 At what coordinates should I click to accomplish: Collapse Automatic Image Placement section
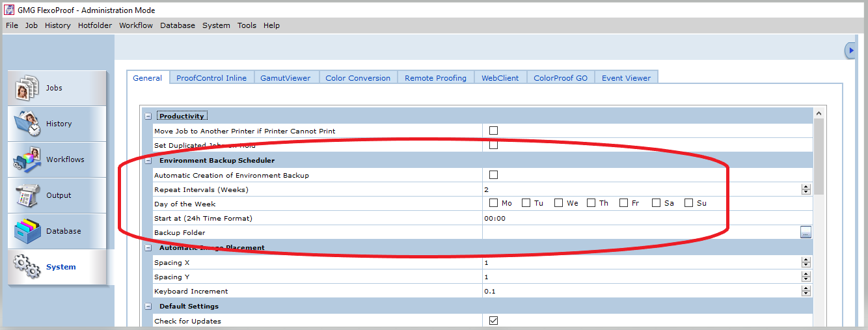(x=148, y=247)
